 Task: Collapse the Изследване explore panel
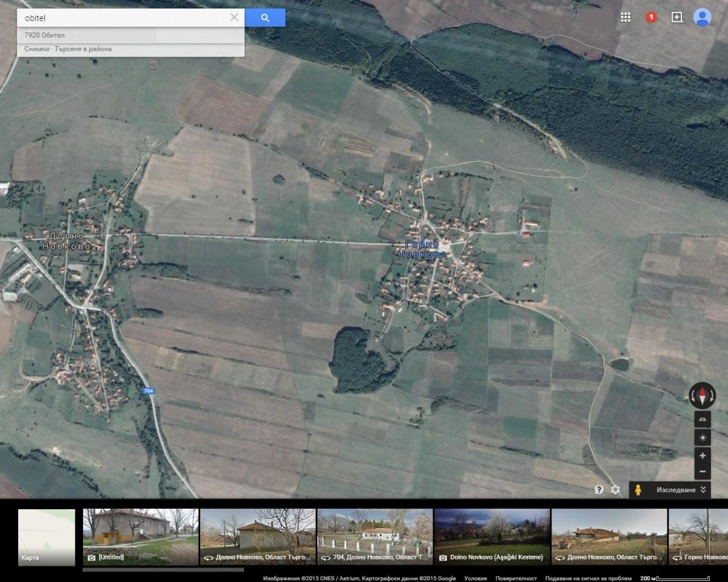pyautogui.click(x=703, y=490)
